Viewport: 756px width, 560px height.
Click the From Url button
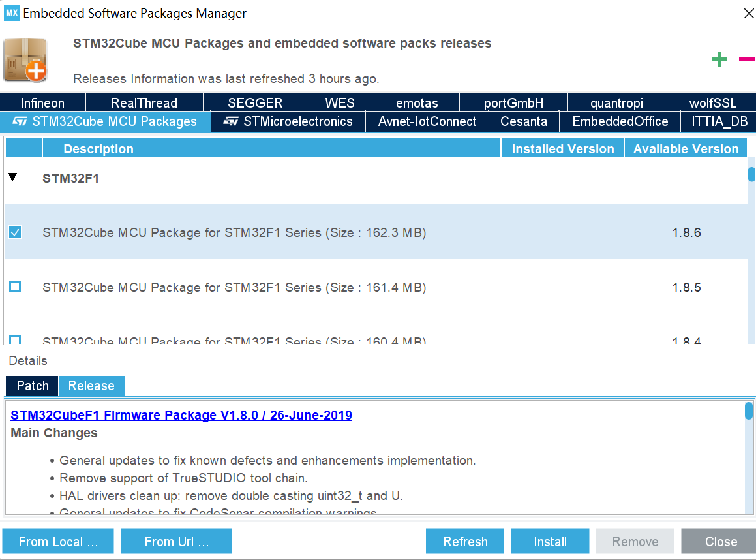(177, 541)
